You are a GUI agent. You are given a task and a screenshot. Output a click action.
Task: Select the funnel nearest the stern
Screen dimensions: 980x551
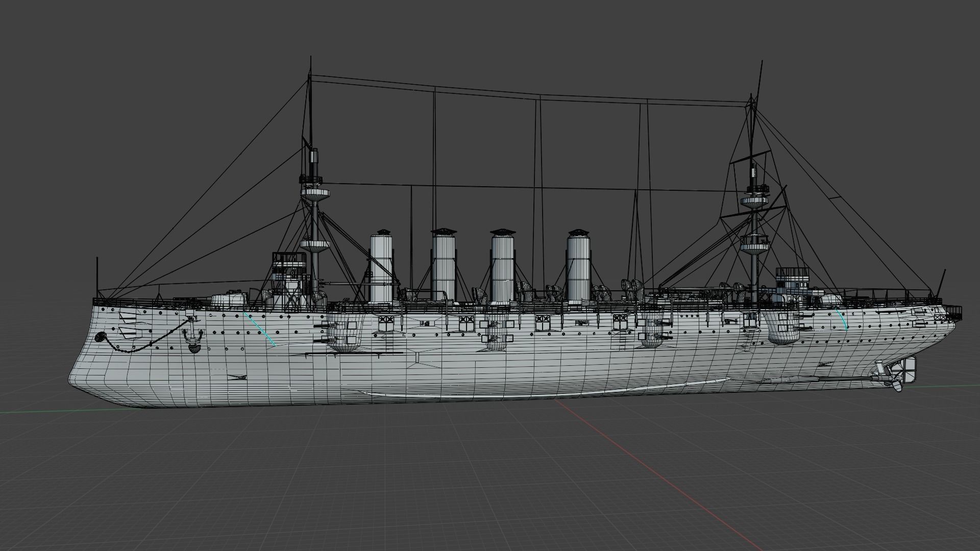click(x=579, y=266)
